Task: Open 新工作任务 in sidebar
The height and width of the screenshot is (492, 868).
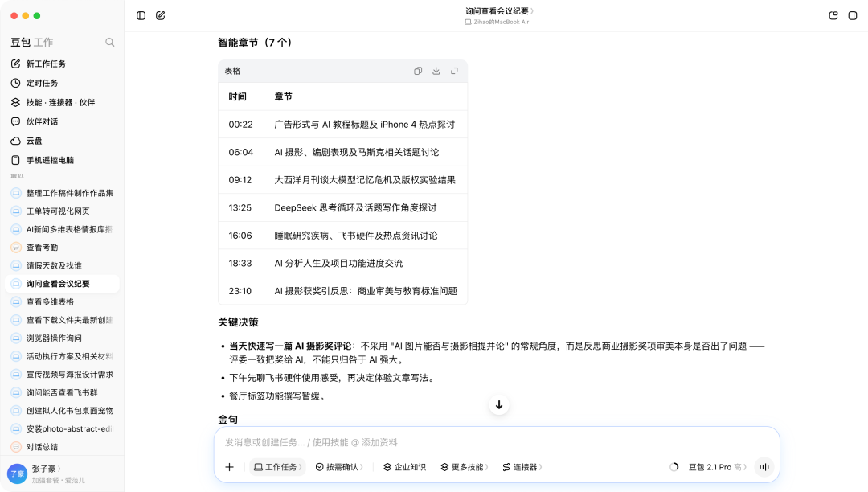Action: [x=62, y=64]
